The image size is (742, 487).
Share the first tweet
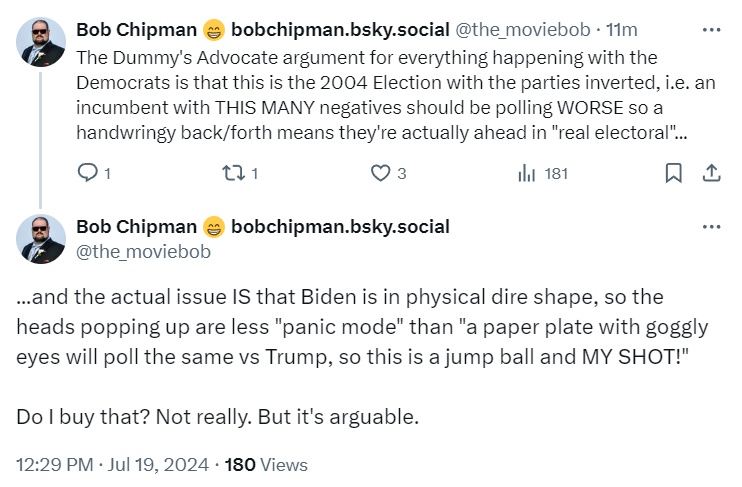click(x=711, y=173)
